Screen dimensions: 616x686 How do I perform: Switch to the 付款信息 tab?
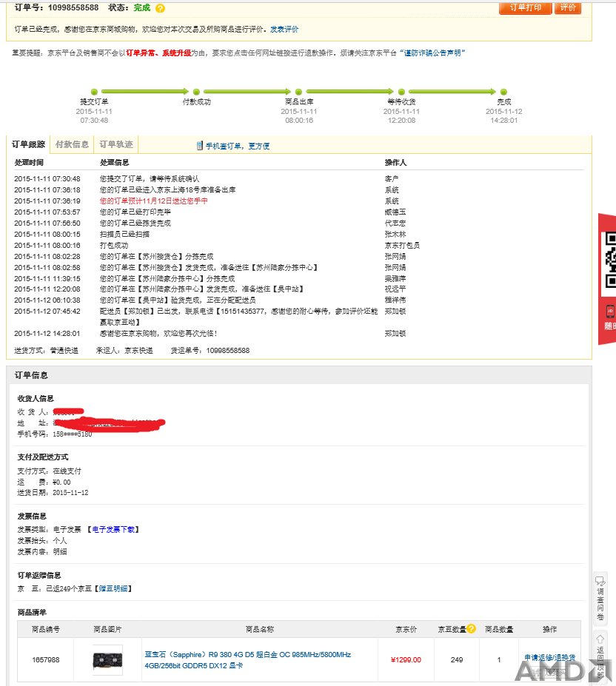73,144
